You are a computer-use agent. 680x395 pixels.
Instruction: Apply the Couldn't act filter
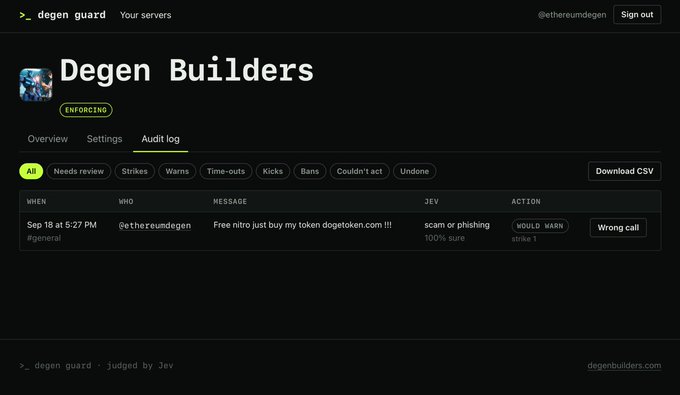pos(360,171)
